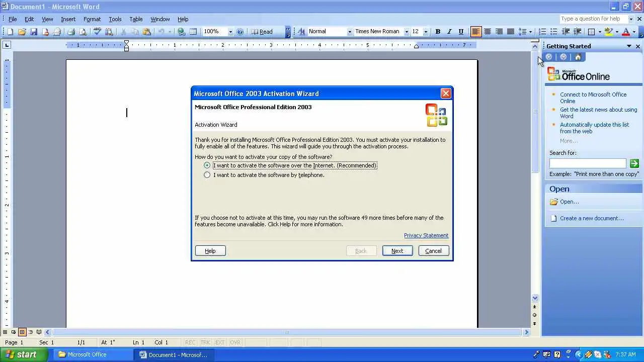Toggle bulleted list formatting
Image resolution: width=644 pixels, height=362 pixels.
point(554,32)
